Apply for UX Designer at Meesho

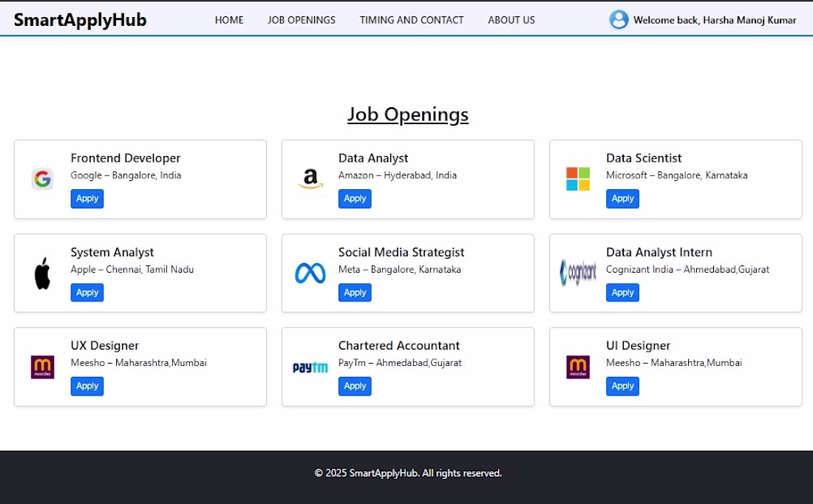point(87,386)
